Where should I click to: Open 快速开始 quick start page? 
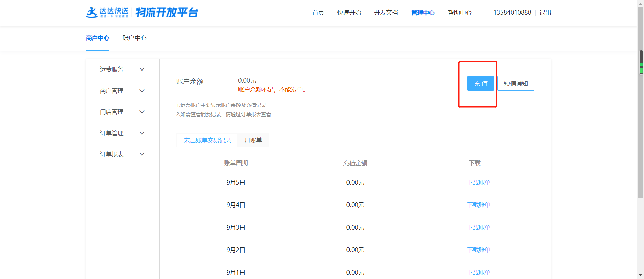tap(349, 13)
